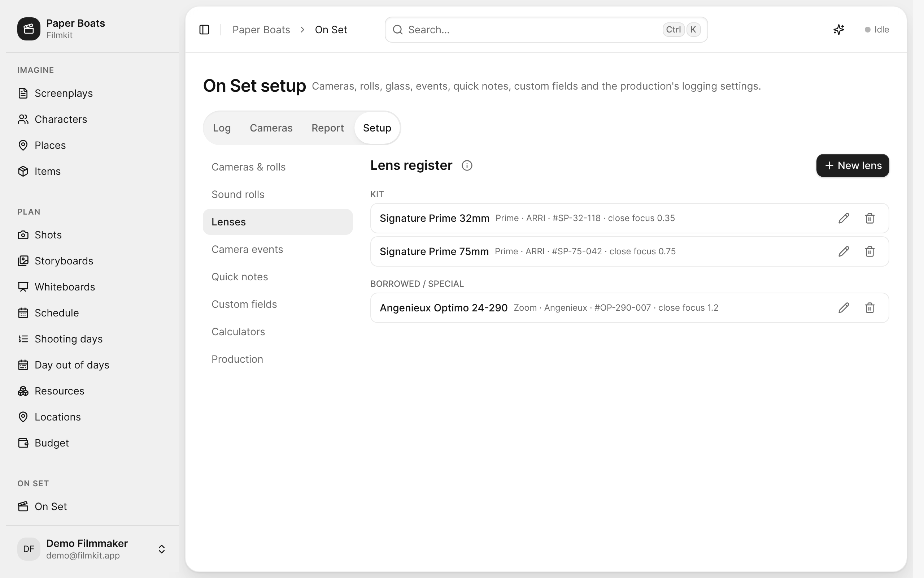Open Sound rolls settings section
924x578 pixels.
click(x=278, y=195)
